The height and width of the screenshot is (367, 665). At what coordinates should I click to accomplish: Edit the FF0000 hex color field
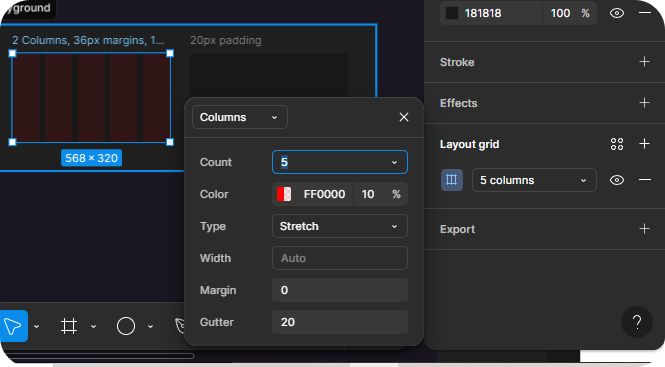click(324, 194)
